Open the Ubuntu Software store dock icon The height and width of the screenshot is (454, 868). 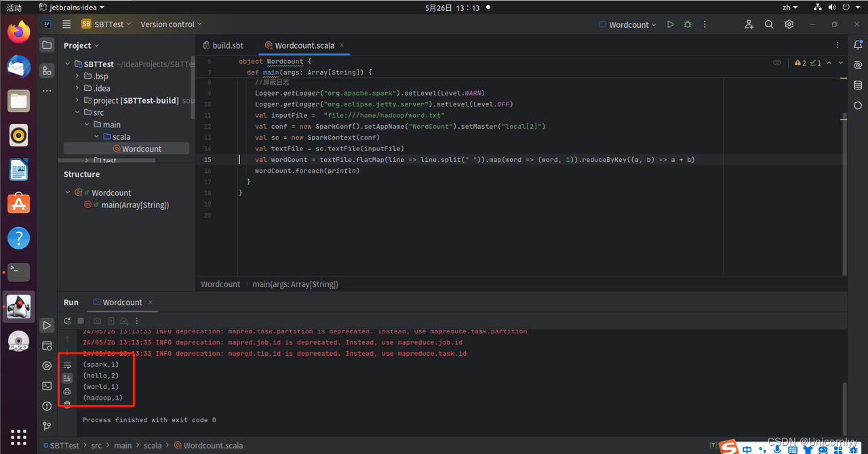coord(19,203)
